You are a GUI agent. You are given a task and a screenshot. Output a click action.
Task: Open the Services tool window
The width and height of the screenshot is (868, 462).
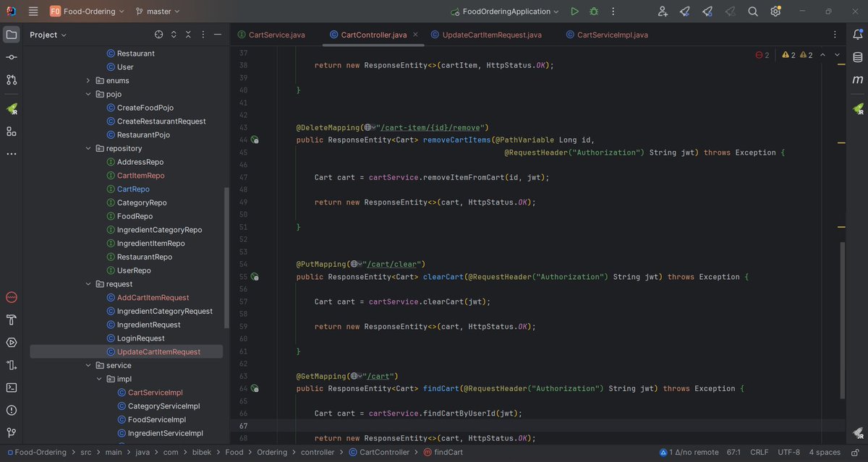click(12, 342)
